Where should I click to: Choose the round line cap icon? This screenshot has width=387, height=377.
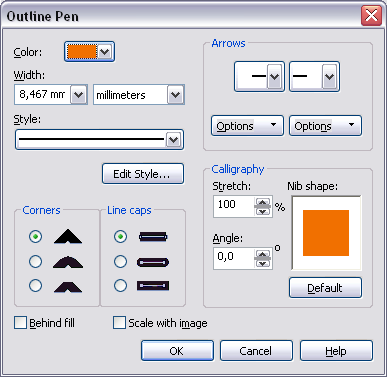click(153, 262)
